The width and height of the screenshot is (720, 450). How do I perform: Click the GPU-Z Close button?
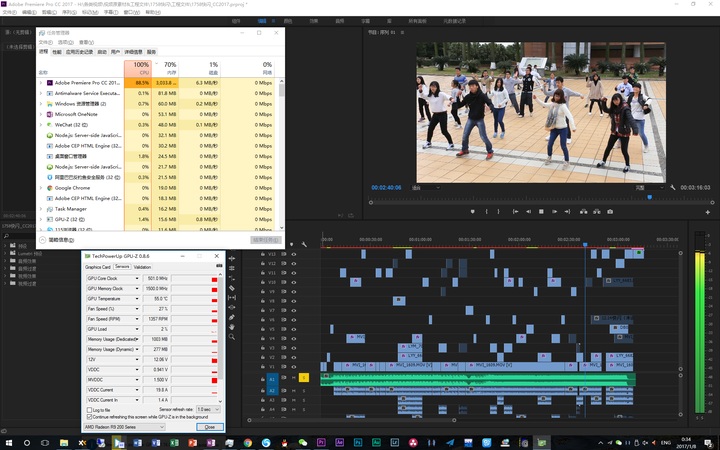[210, 427]
